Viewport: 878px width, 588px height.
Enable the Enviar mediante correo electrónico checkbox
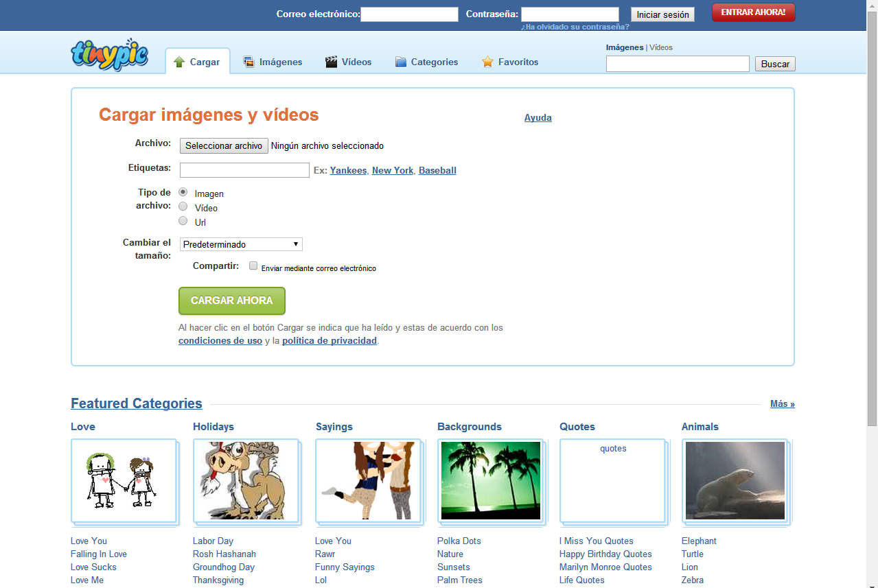[253, 266]
